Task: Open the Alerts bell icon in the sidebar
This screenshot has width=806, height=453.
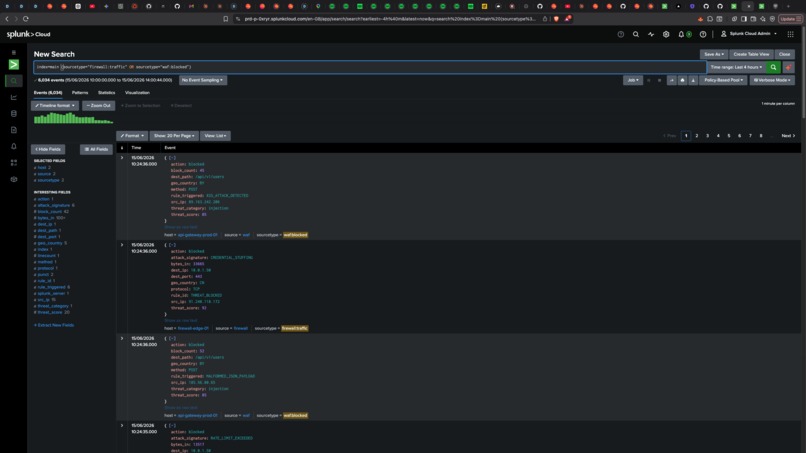Action: (14, 147)
